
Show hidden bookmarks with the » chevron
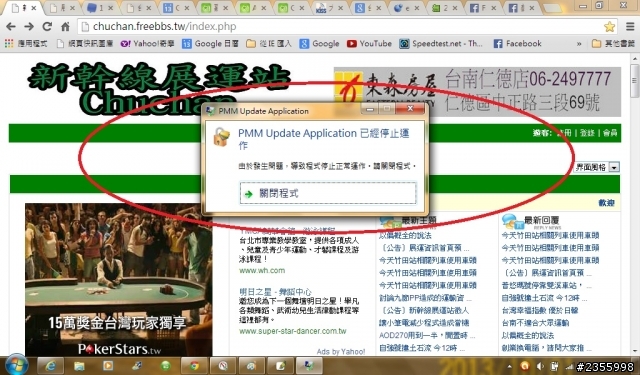pos(579,44)
